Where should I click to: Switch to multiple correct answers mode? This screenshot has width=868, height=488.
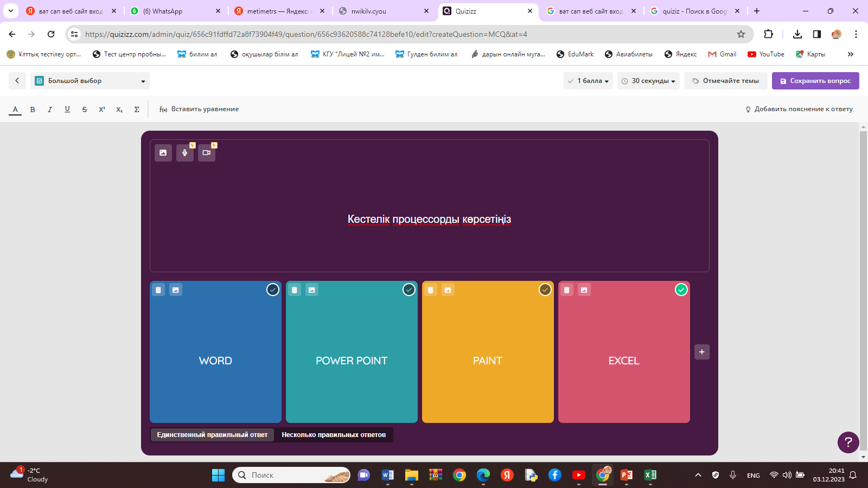coord(334,435)
